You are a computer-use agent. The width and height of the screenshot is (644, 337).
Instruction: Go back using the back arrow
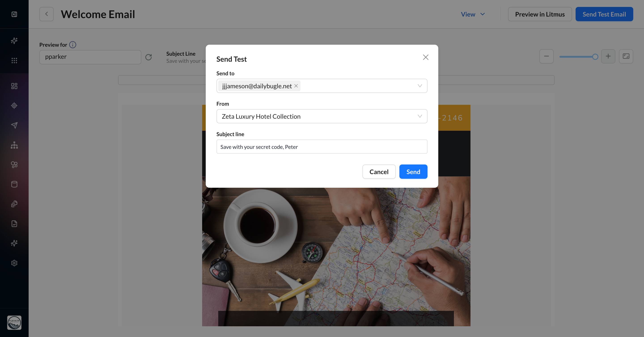[x=47, y=14]
